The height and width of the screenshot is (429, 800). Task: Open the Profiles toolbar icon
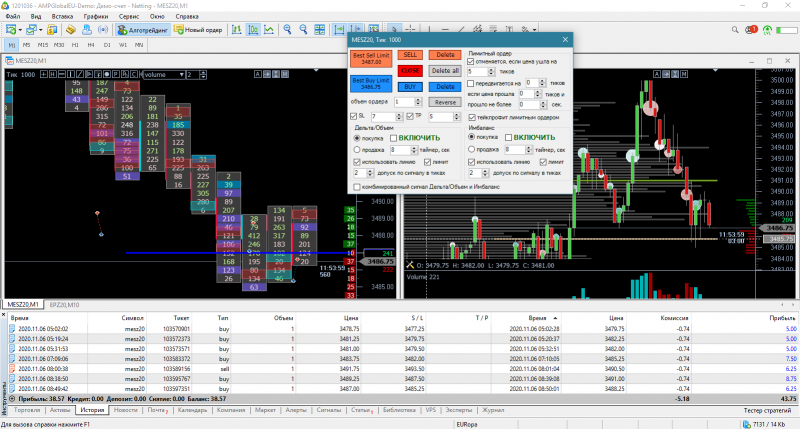(32, 30)
